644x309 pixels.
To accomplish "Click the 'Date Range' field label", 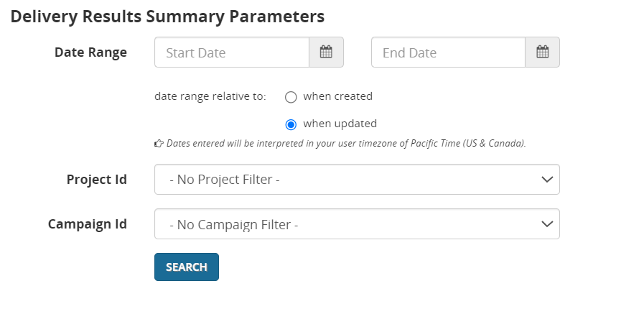I will 90,52.
